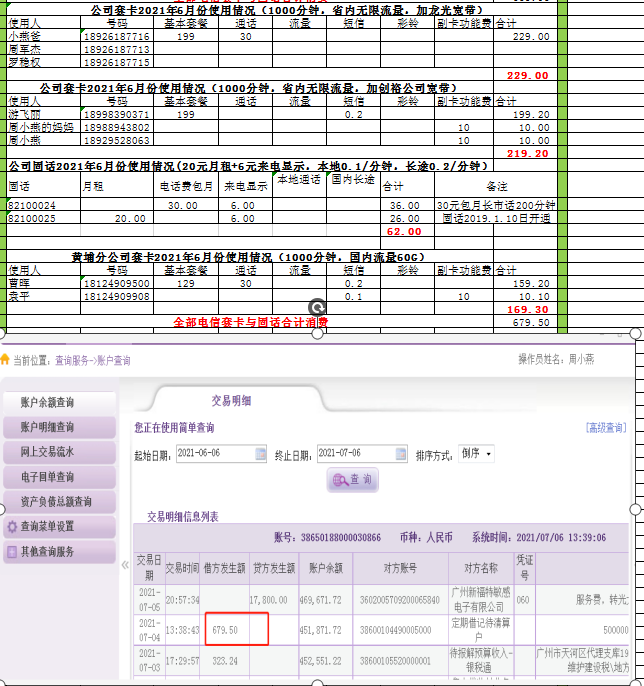The image size is (644, 686).
Task: Switch to the 交易明细 tab
Action: pos(231,400)
